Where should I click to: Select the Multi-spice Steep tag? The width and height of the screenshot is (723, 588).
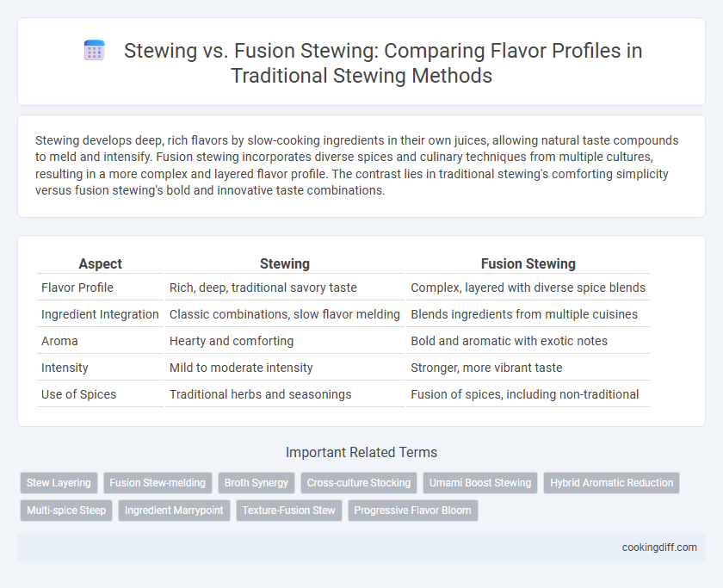pyautogui.click(x=66, y=511)
